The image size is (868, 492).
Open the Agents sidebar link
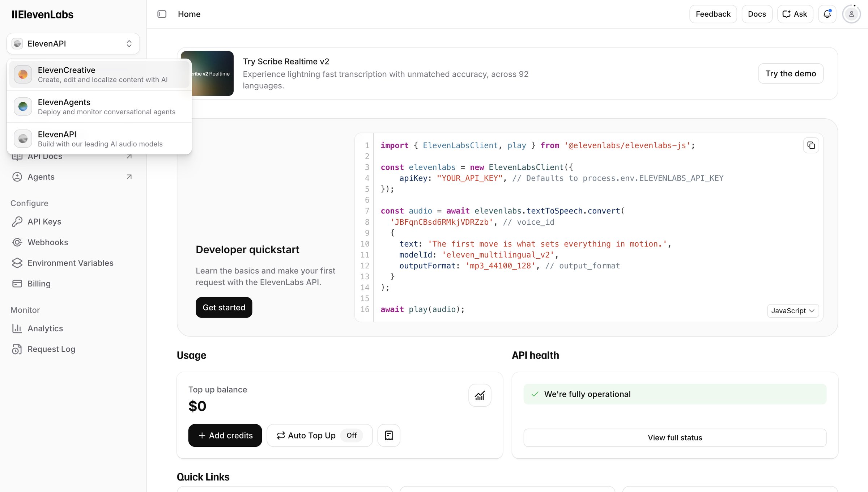pyautogui.click(x=73, y=177)
